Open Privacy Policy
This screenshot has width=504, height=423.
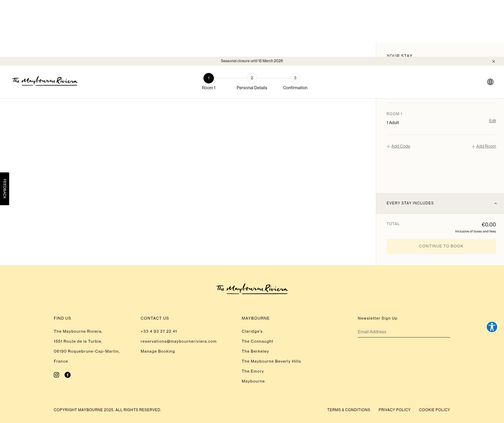point(395,410)
